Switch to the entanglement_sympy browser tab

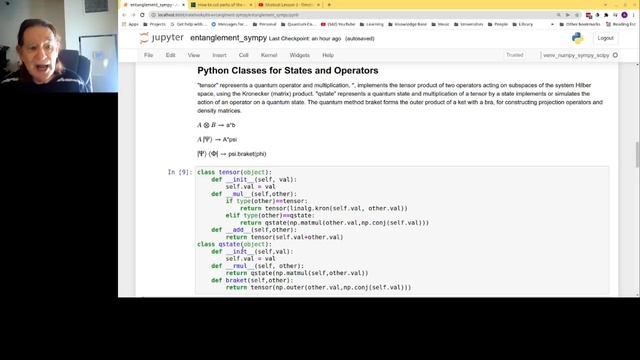[x=153, y=4]
